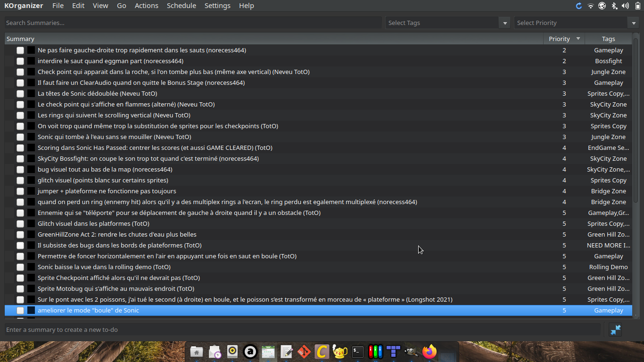Launch the blue T-shaped blocks dock icon
Image resolution: width=644 pixels, height=362 pixels.
(393, 352)
